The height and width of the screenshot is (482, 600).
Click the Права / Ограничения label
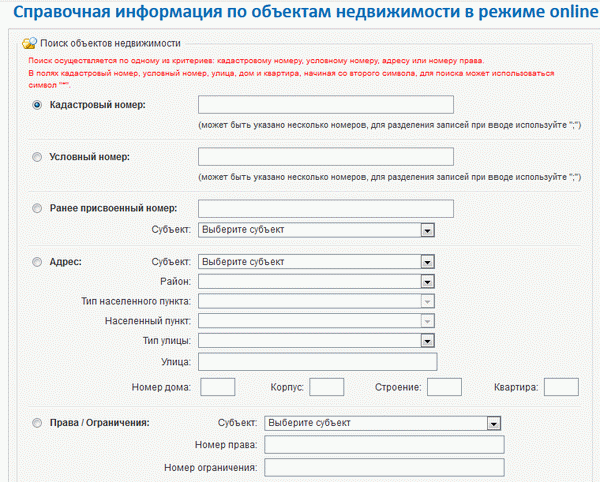pyautogui.click(x=99, y=423)
